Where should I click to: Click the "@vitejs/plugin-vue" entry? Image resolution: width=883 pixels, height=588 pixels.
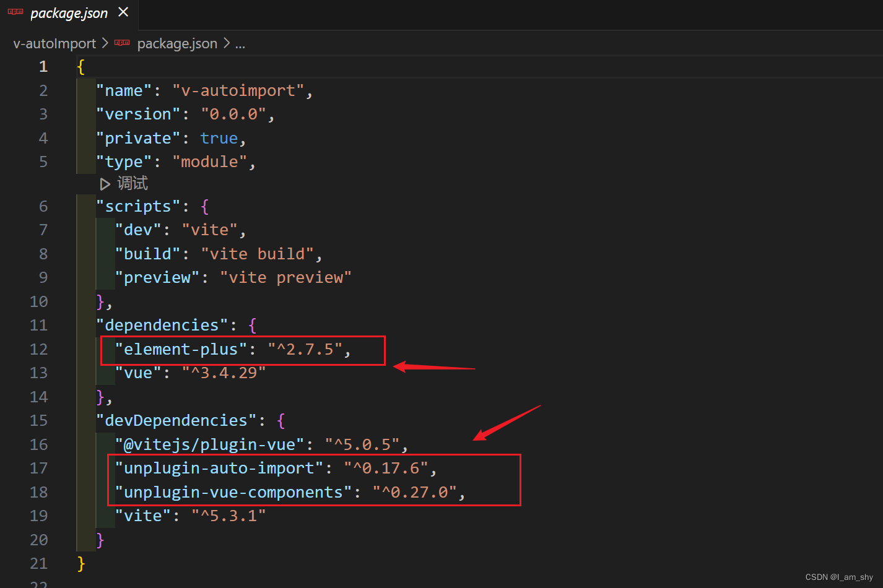[x=210, y=444]
